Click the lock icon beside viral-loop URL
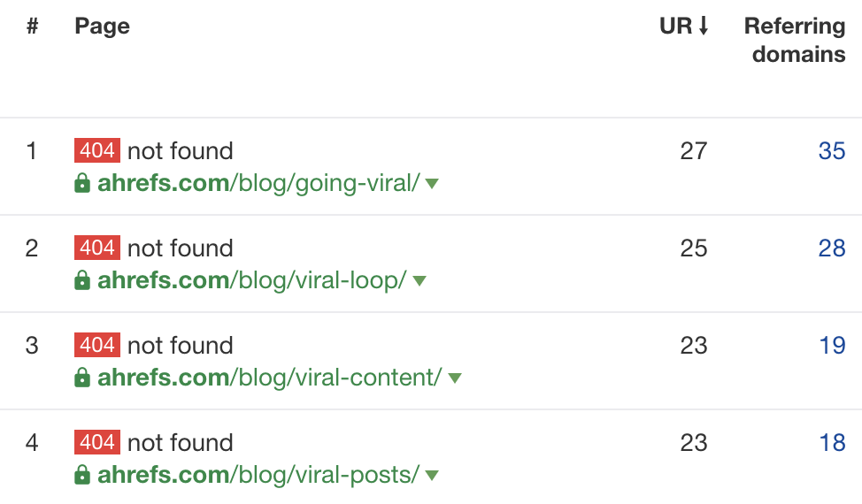The image size is (862, 504). point(82,281)
